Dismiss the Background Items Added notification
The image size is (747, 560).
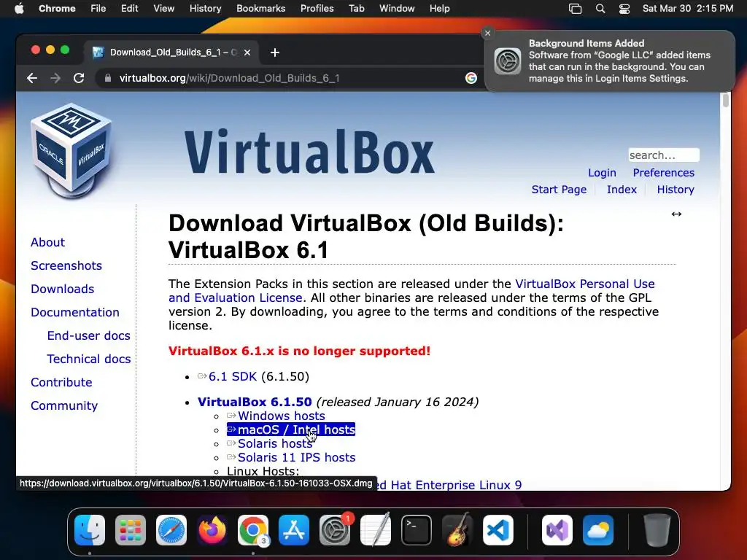tap(487, 33)
